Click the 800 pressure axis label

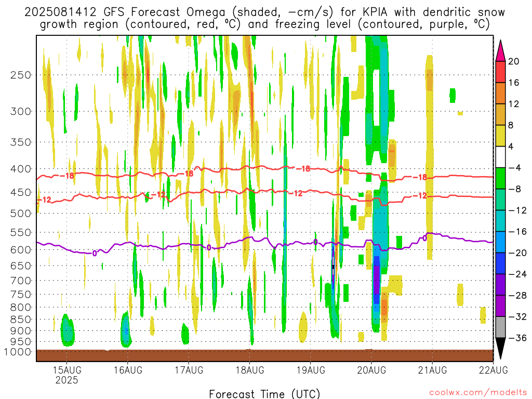tap(21, 308)
